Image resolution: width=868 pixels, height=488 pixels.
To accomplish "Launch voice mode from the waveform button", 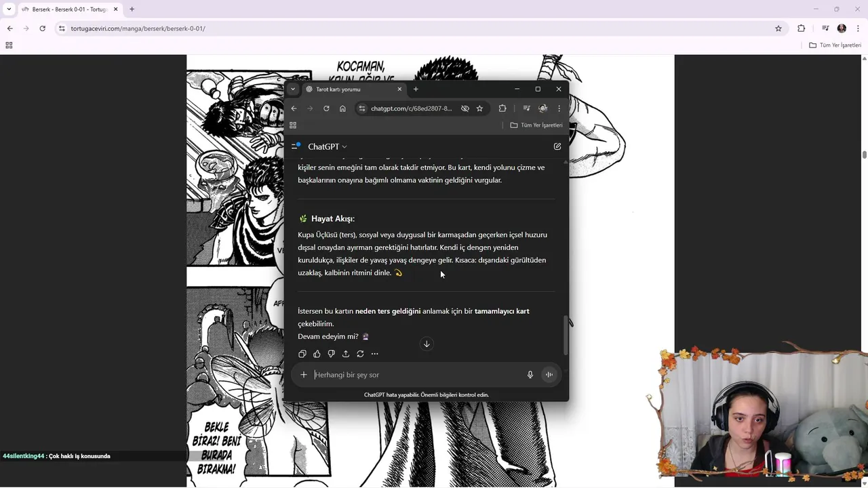I will [549, 375].
